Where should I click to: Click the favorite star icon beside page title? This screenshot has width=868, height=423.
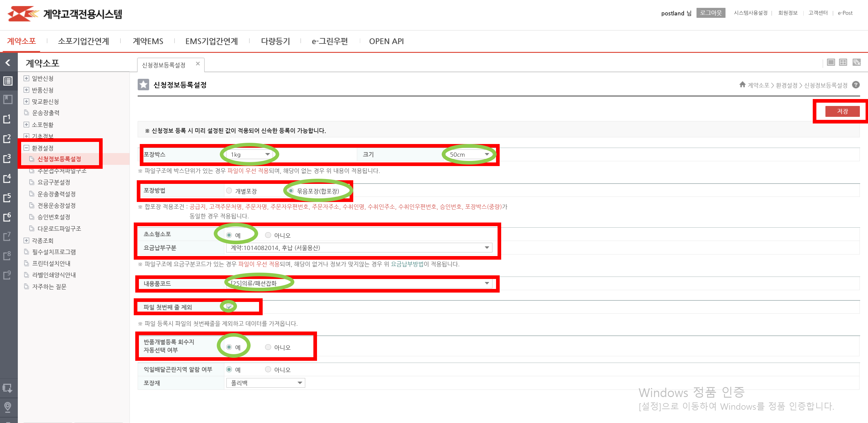point(143,85)
